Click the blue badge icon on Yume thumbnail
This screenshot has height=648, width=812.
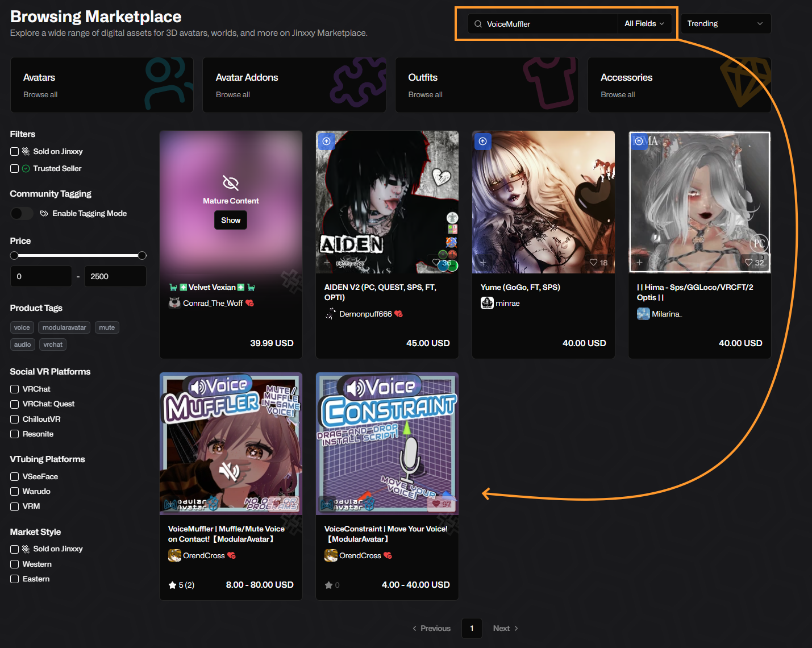pos(482,141)
